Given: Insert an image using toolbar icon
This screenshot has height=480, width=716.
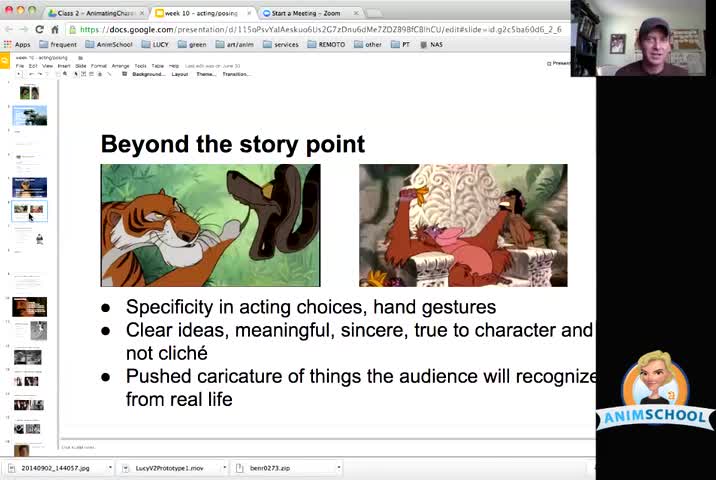Looking at the screenshot, I should (x=91, y=74).
